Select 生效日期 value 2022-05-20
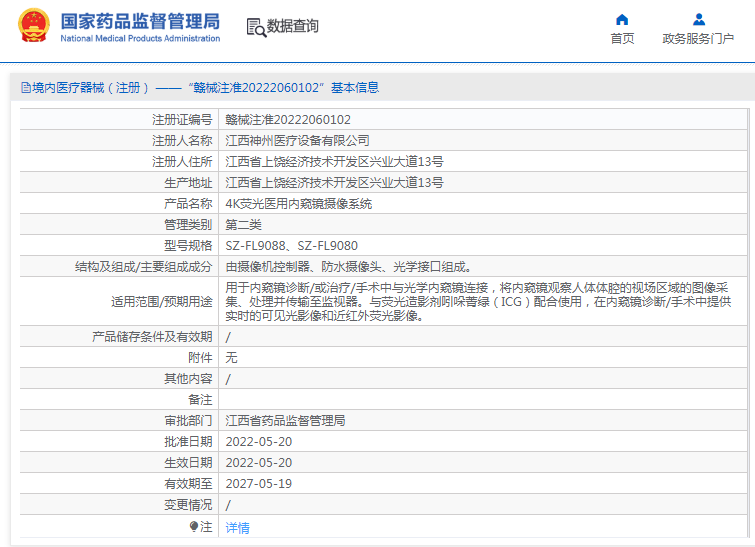This screenshot has height=547, width=755. 259,463
